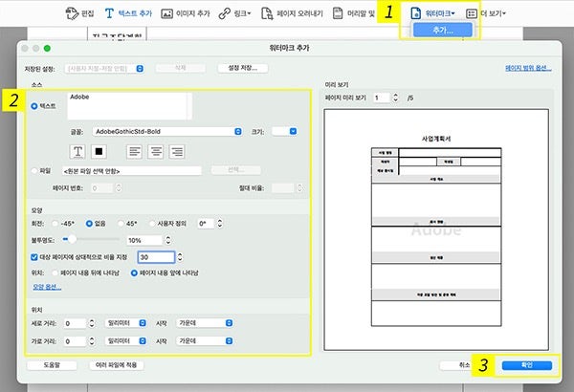Open the 세로 거리 시작 가운데 dropdown

click(x=205, y=323)
